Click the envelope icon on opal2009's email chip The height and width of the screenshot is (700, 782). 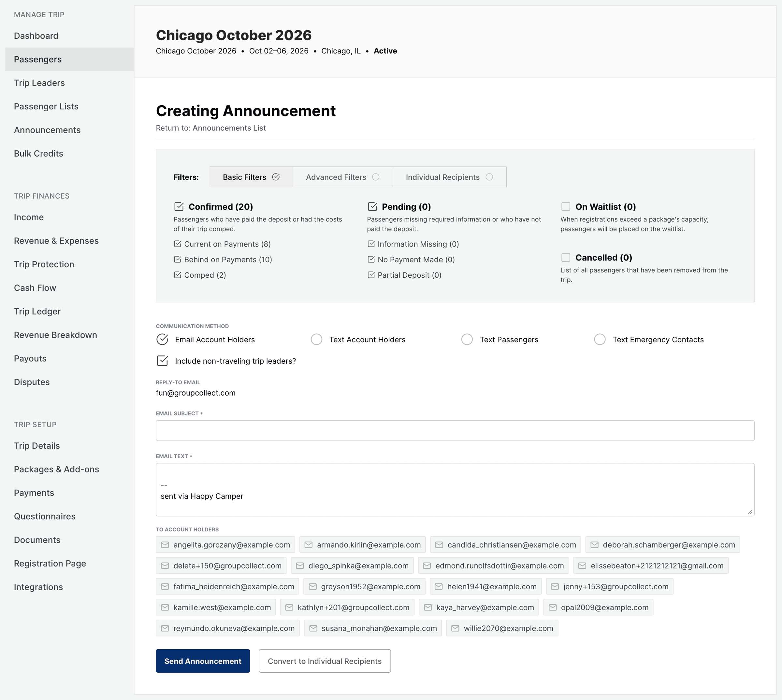[x=552, y=607]
